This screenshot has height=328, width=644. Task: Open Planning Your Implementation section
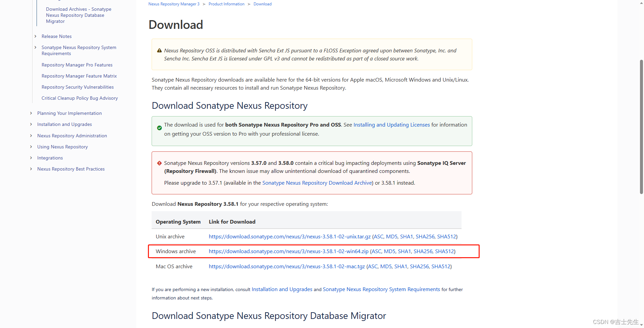69,113
